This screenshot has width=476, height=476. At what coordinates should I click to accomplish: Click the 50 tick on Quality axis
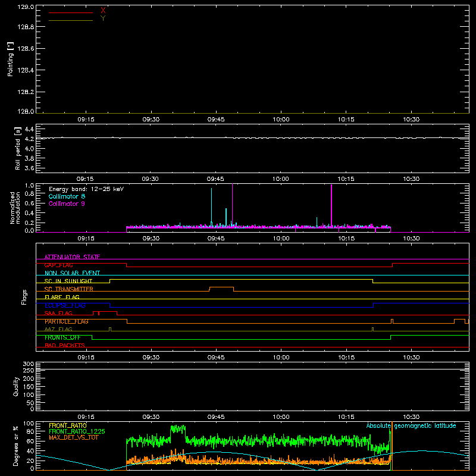[x=30, y=403]
